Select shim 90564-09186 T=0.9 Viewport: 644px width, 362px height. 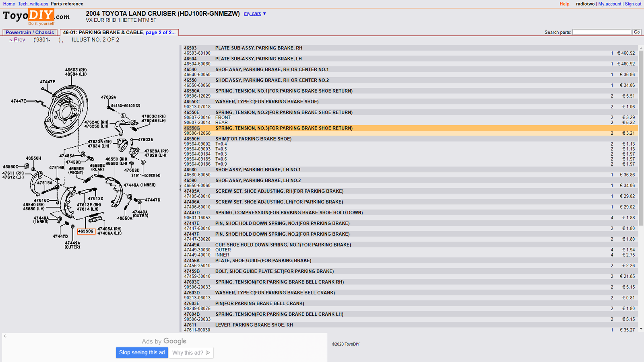[x=197, y=164]
